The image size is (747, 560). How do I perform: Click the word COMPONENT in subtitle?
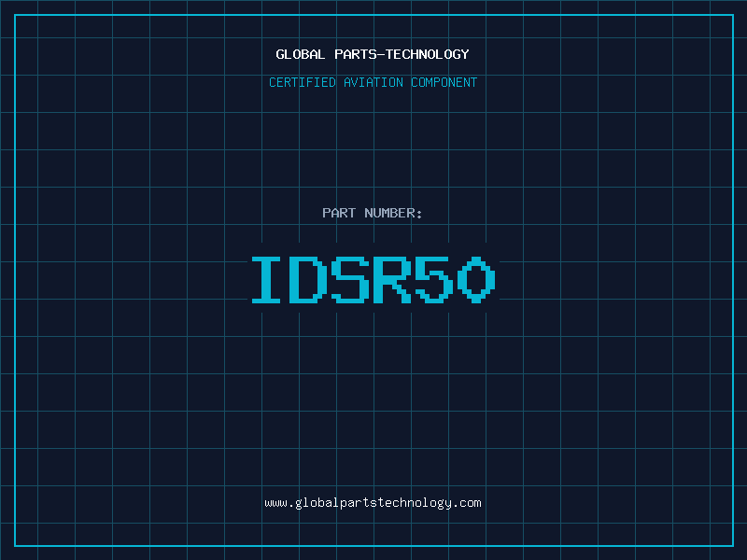(x=444, y=83)
